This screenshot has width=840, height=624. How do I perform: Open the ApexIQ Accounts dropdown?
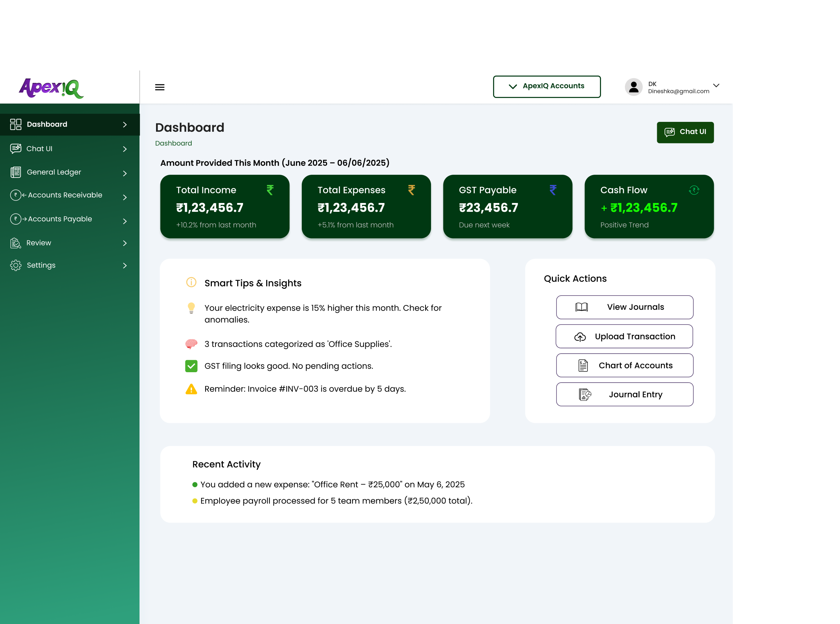tap(547, 87)
